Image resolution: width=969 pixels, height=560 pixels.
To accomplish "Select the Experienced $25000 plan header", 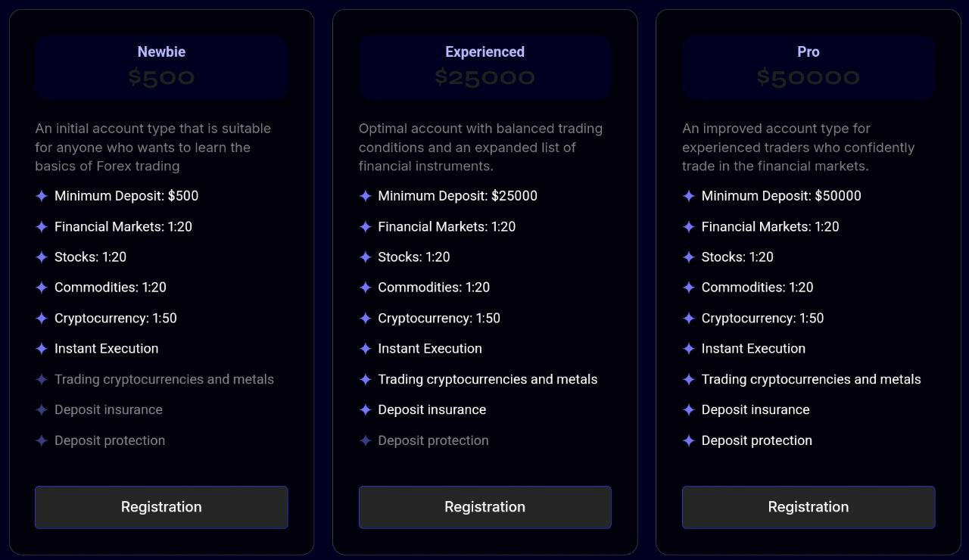I will click(x=484, y=67).
